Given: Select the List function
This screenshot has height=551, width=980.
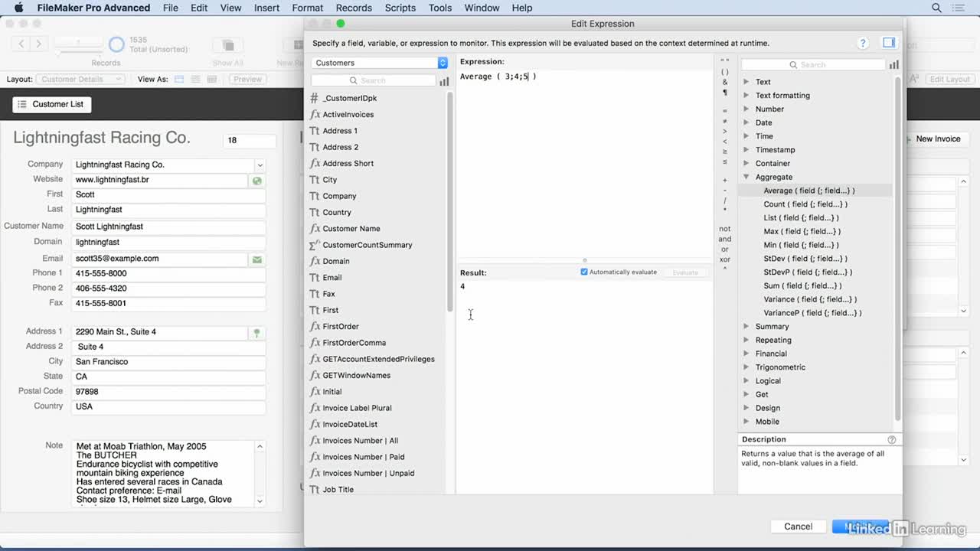Looking at the screenshot, I should click(801, 217).
